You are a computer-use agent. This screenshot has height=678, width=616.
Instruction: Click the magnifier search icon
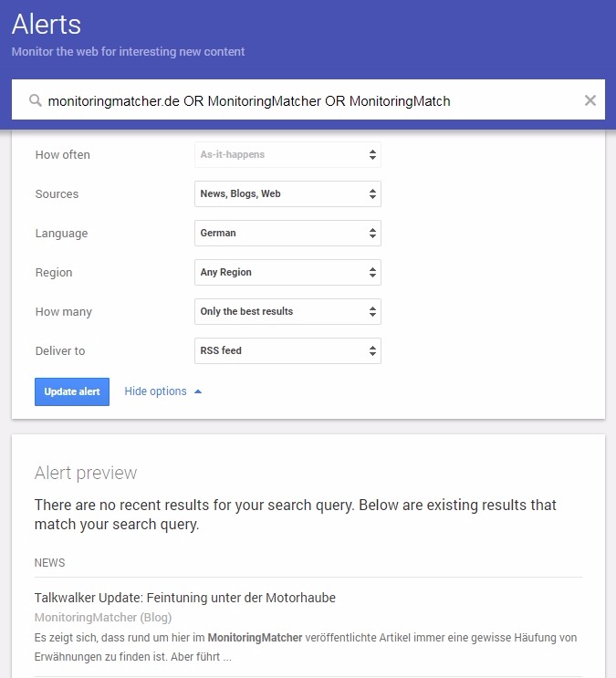[36, 101]
